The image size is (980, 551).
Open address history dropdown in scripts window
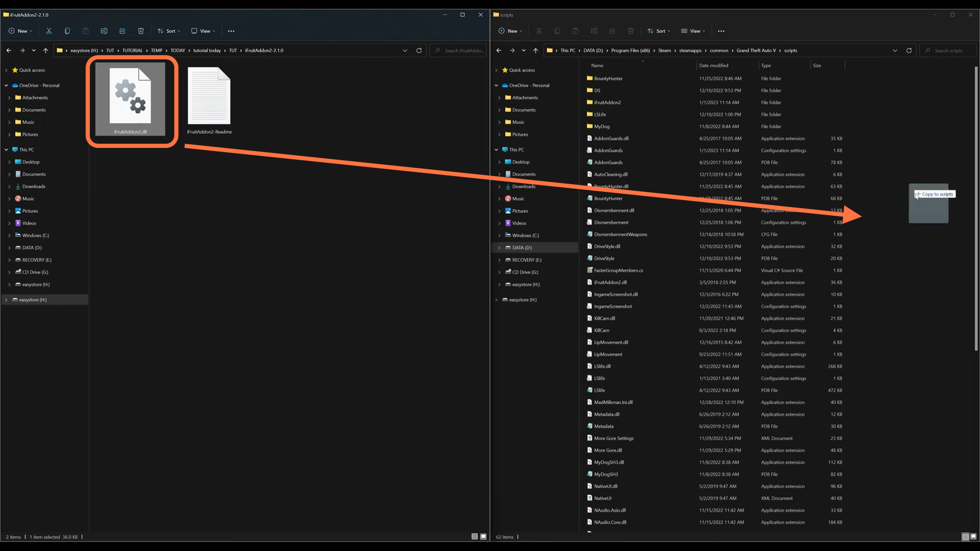pos(895,51)
